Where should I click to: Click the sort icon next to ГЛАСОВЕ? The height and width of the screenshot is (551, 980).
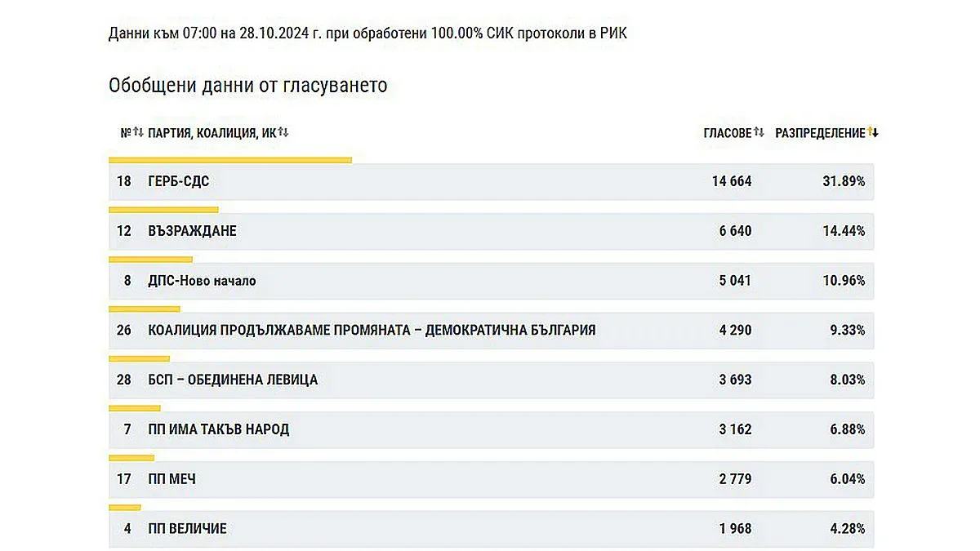(759, 132)
